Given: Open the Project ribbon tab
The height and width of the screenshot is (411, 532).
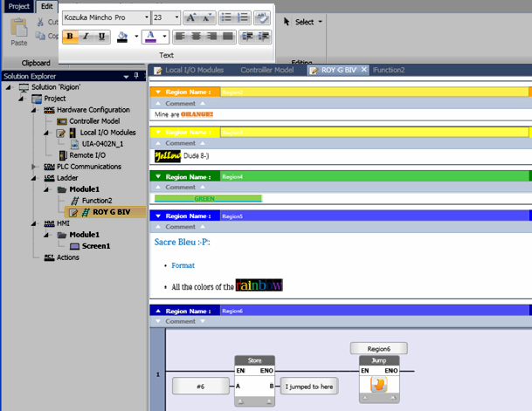Looking at the screenshot, I should 18,5.
